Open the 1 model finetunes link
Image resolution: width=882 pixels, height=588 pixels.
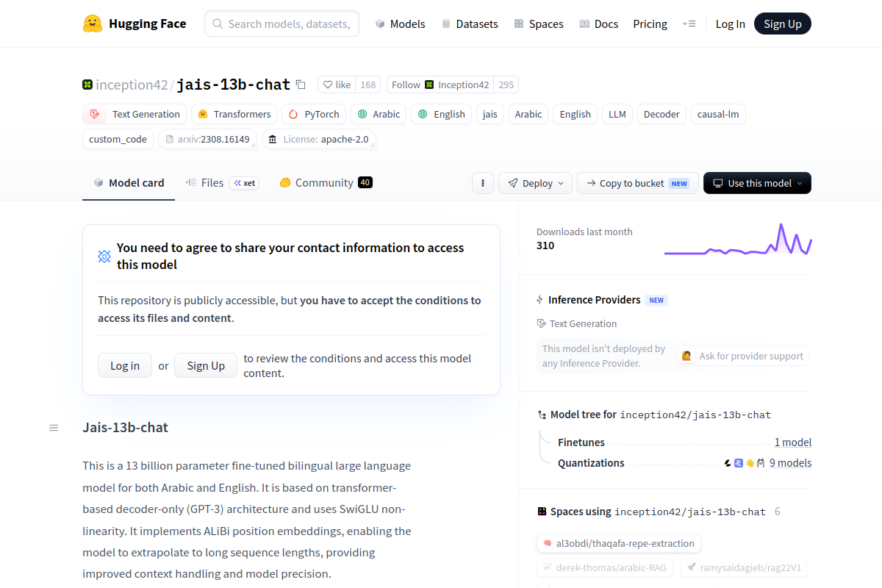point(793,442)
